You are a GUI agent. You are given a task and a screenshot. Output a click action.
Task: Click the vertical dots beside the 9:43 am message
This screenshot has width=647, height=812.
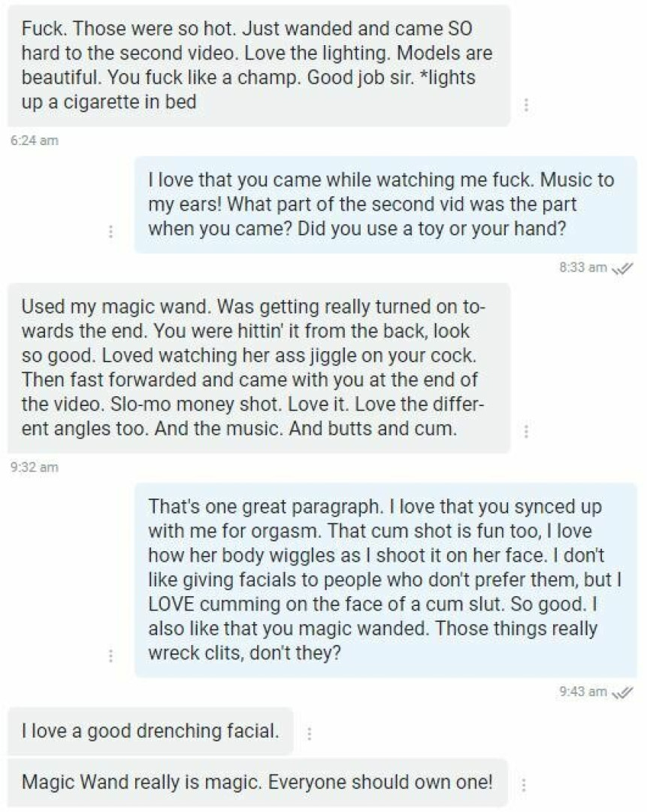111,656
